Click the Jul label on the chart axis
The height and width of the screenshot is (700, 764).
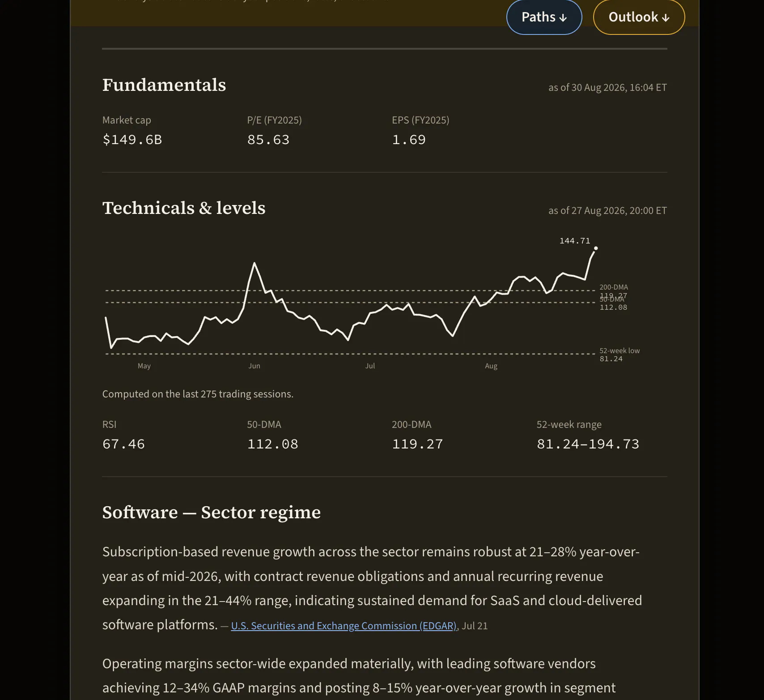pos(370,366)
